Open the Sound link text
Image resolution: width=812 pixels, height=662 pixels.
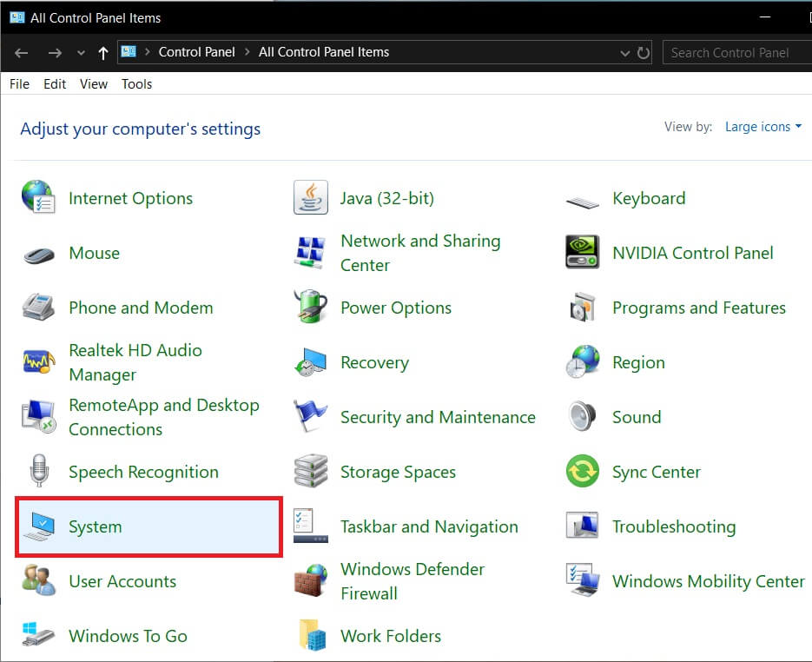637,417
